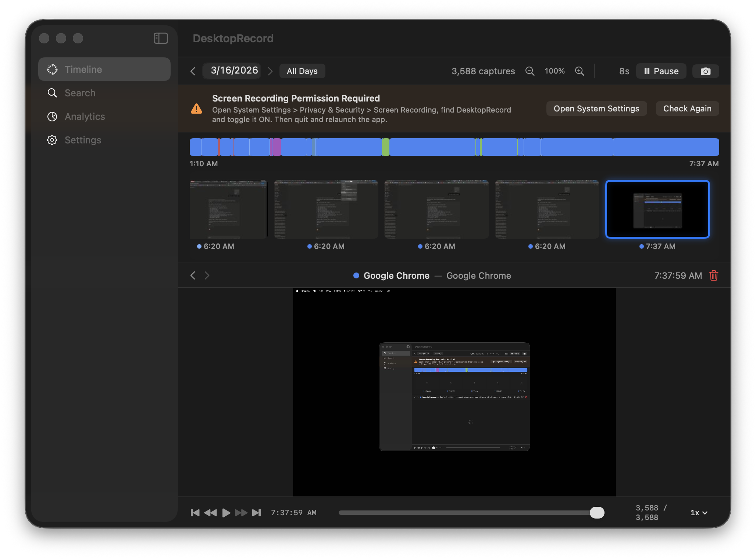The width and height of the screenshot is (756, 559).
Task: Open the 1x playback speed dropdown
Action: tap(699, 513)
